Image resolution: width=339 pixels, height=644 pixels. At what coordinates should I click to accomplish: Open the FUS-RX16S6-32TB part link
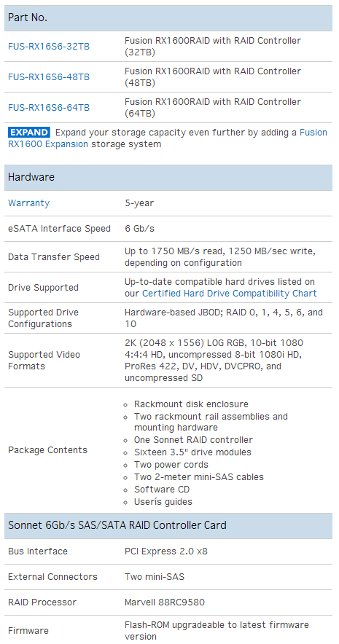tap(49, 47)
